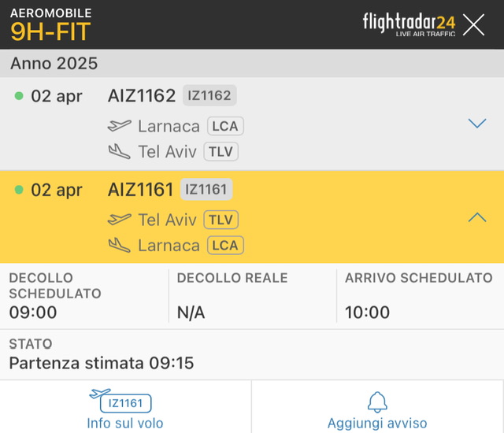
Task: Click the landing plane icon next to Tel Aviv in AIZ1162
Action: tap(120, 151)
